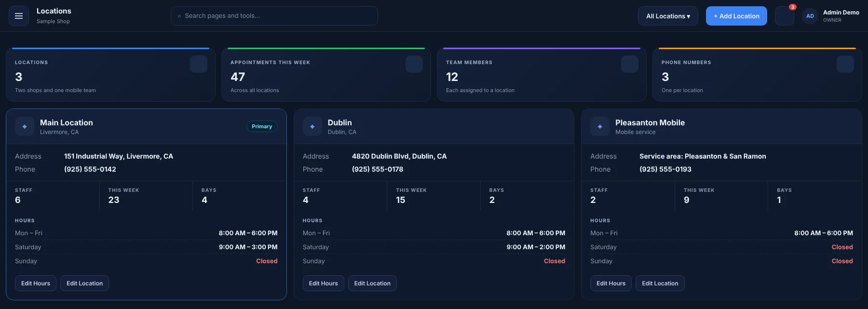Viewport: 868px width, 309px height.
Task: Click the Pleasanton Mobile card icon
Action: point(600,127)
